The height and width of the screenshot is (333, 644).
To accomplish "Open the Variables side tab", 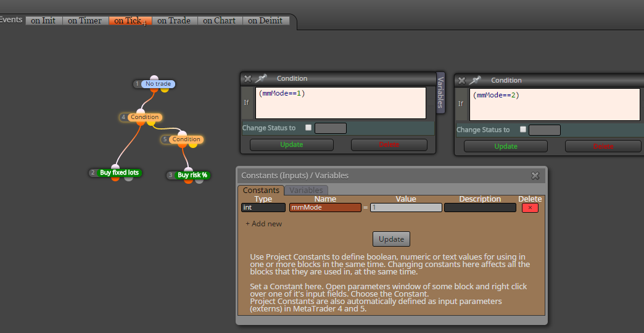I will [440, 92].
